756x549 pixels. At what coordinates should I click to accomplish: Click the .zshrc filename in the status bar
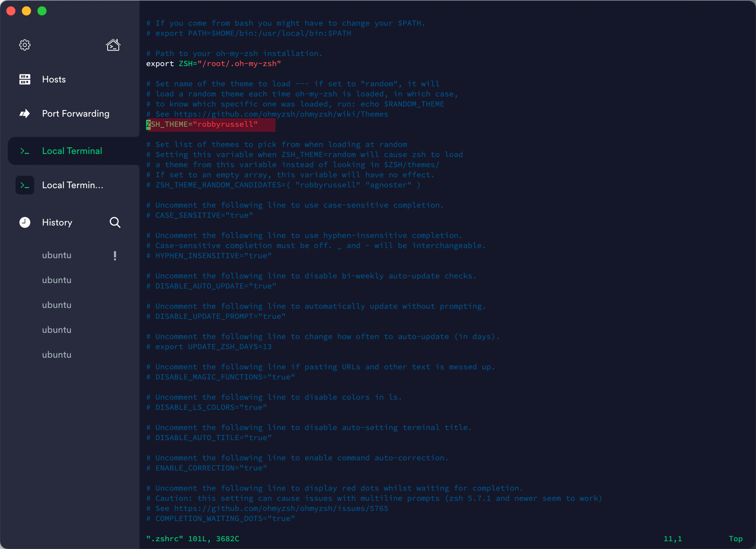(165, 539)
